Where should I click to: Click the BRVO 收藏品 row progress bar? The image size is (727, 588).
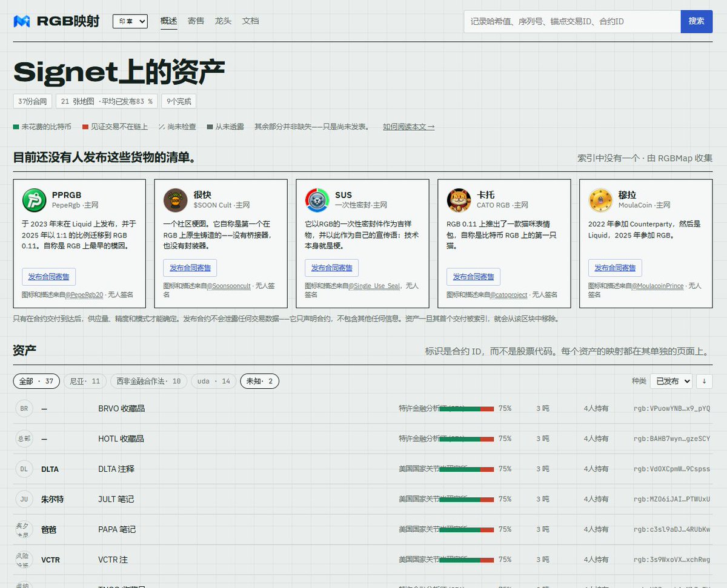coord(466,409)
